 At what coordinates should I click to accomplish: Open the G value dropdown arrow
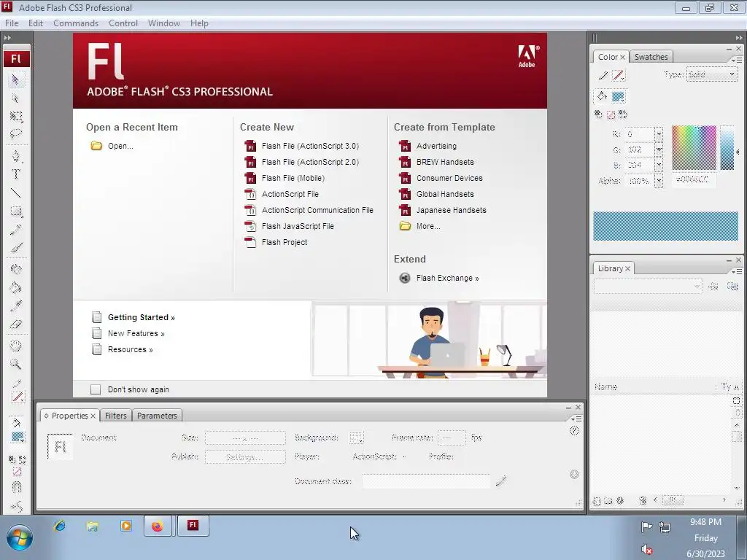pyautogui.click(x=659, y=149)
